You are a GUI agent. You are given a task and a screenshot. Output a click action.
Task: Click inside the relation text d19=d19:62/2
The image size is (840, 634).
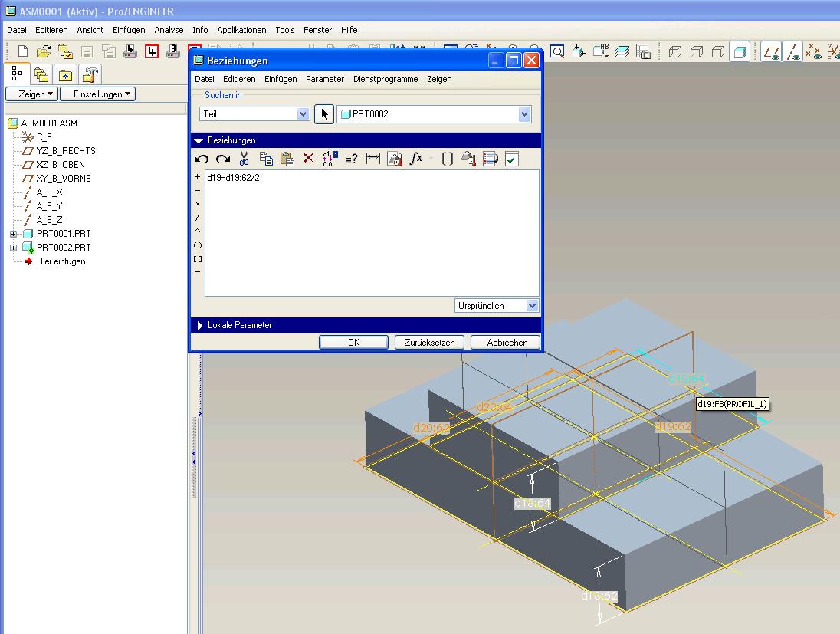coord(234,177)
